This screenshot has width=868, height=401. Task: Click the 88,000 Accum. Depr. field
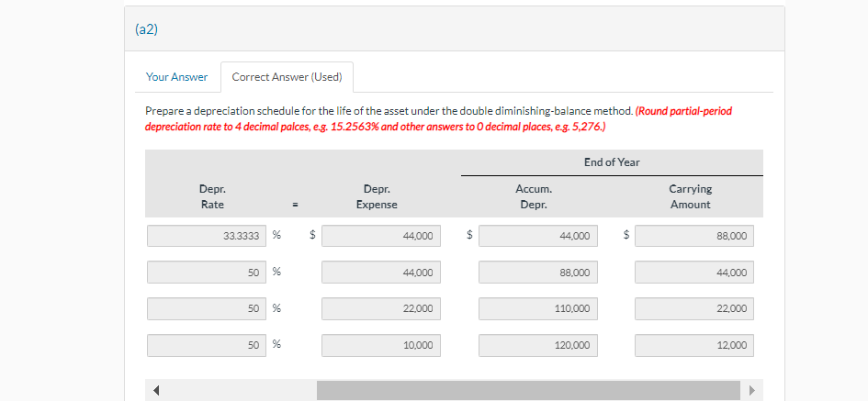pyautogui.click(x=538, y=273)
